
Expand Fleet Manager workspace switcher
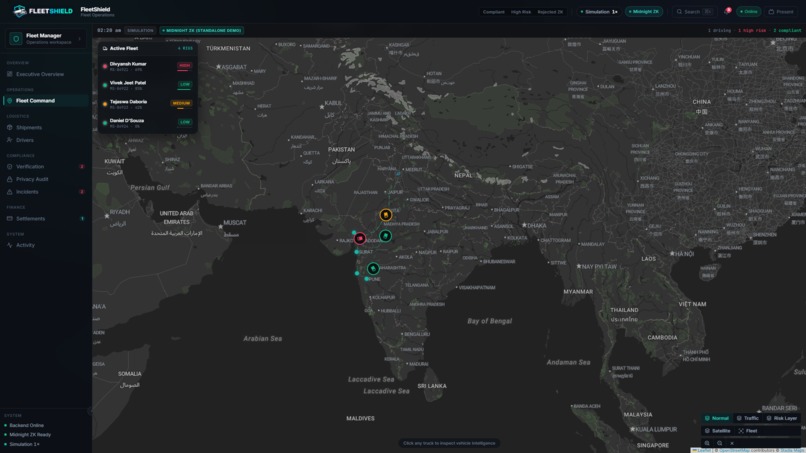pyautogui.click(x=46, y=39)
